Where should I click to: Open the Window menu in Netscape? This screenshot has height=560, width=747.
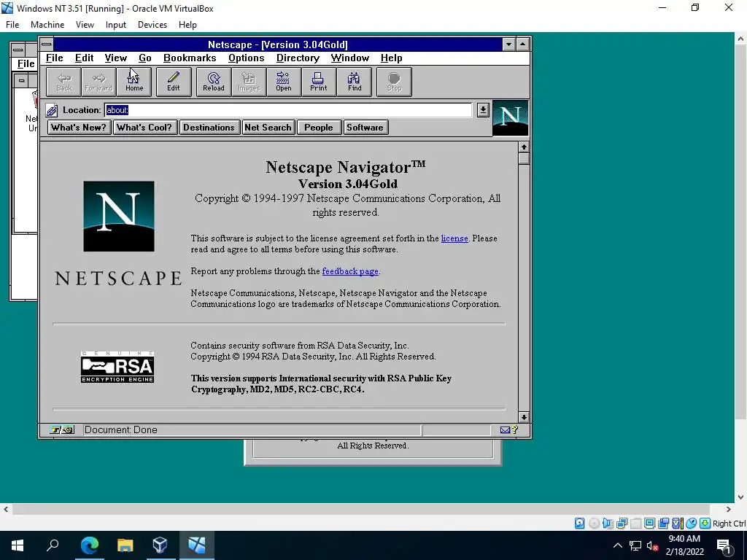pyautogui.click(x=350, y=58)
